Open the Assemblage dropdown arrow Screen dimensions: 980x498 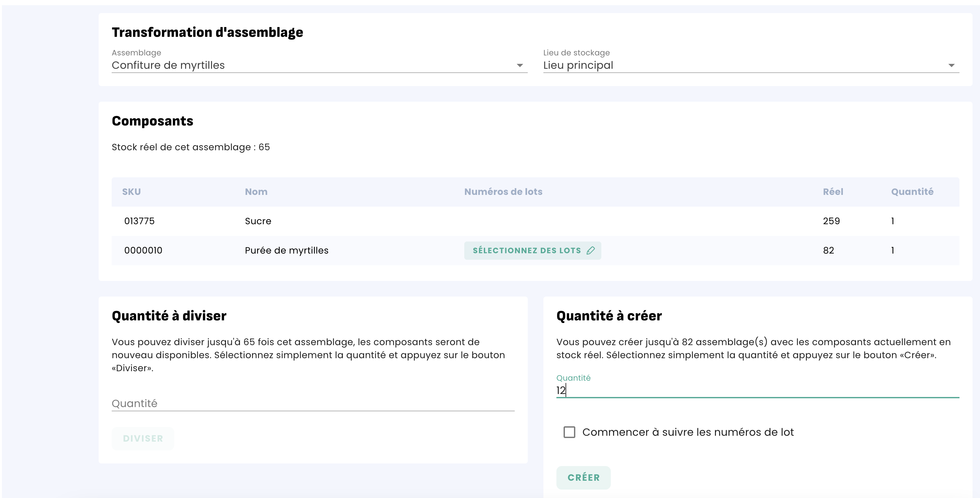point(520,66)
